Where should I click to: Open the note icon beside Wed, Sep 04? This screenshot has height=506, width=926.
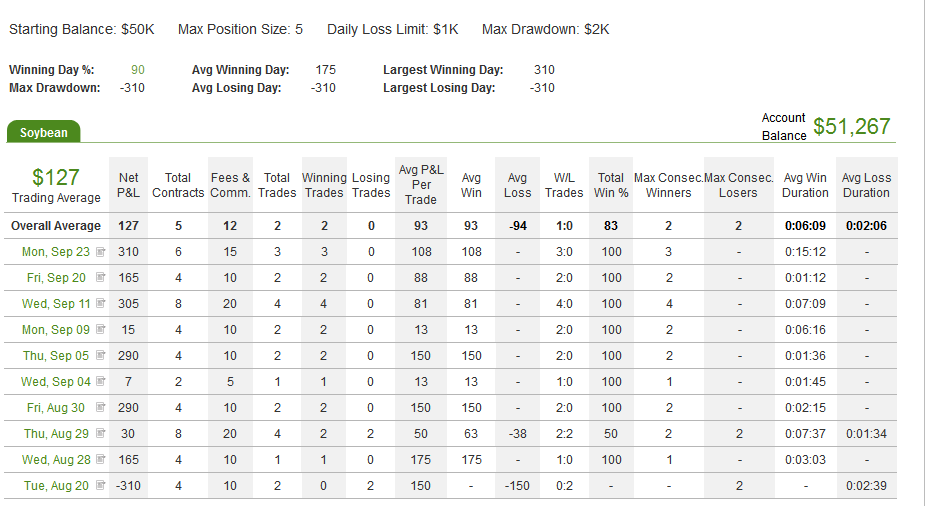point(100,381)
